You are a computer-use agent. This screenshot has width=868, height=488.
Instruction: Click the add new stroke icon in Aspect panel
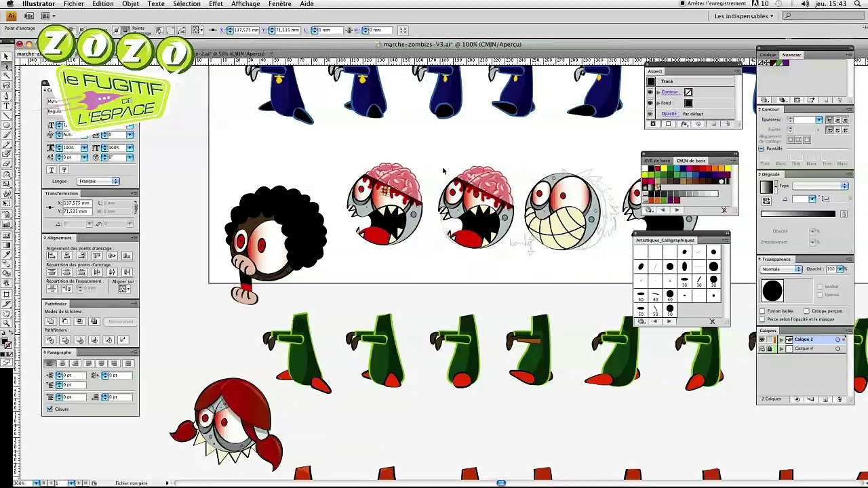pyautogui.click(x=653, y=124)
